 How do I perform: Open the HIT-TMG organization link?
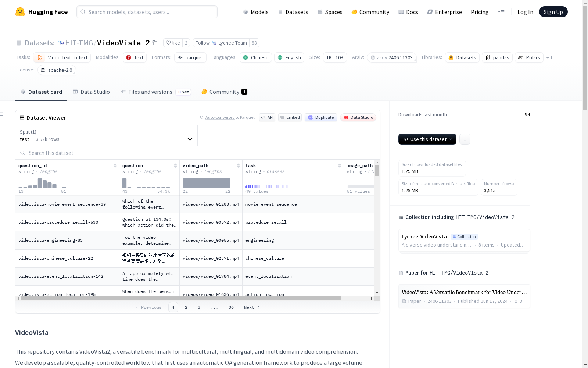(x=79, y=43)
